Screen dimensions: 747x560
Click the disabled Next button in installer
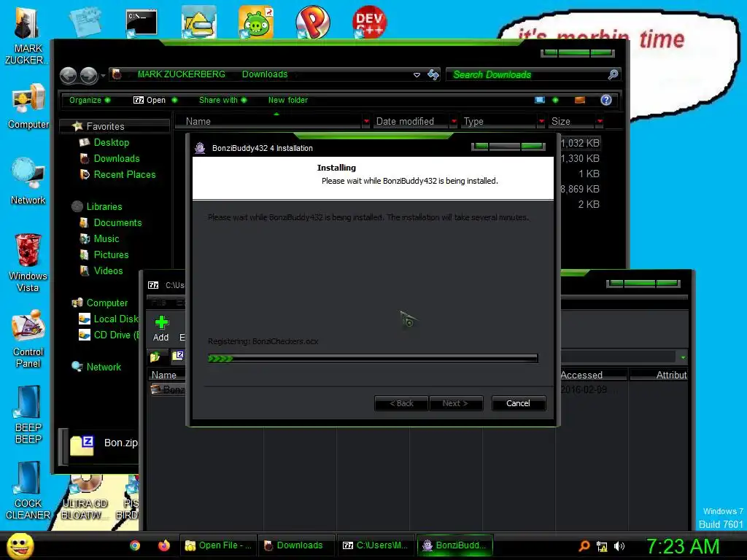[x=455, y=403]
